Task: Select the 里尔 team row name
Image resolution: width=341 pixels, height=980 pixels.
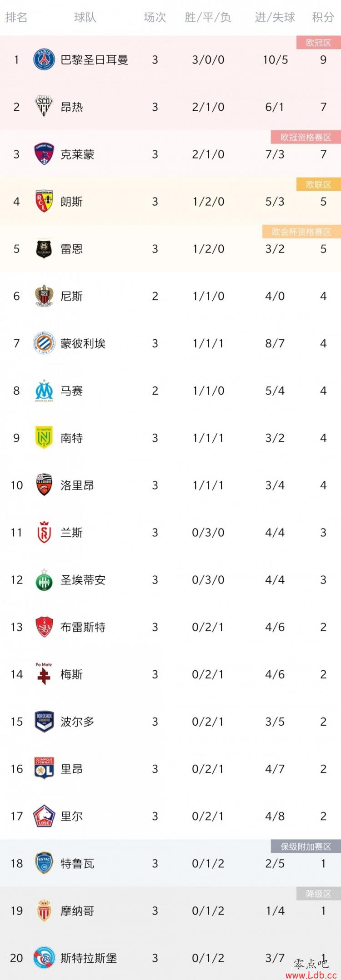Action: click(72, 816)
